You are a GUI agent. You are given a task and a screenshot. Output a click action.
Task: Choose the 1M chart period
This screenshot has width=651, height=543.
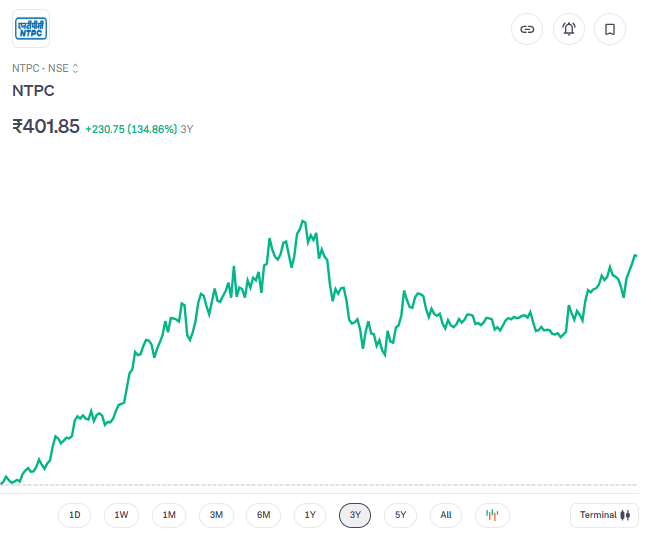pos(169,515)
